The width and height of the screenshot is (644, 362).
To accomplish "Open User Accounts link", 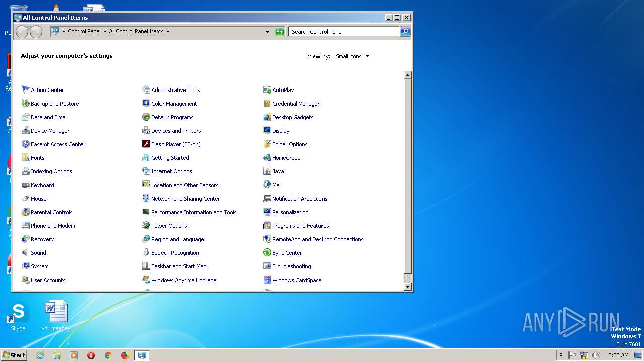I will point(48,280).
